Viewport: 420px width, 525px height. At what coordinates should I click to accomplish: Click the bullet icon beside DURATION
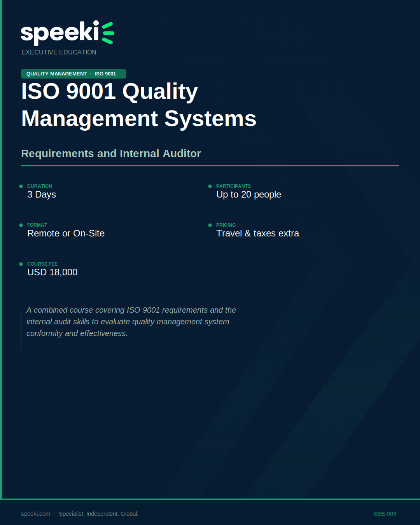(21, 186)
